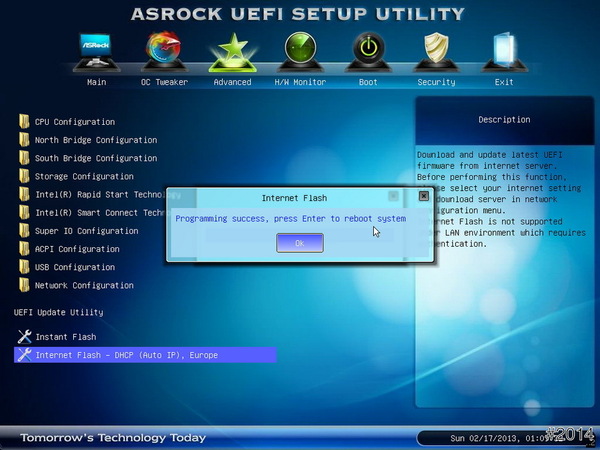Image resolution: width=600 pixels, height=450 pixels.
Task: Open CPU Configuration menu entry
Action: pyautogui.click(x=75, y=122)
